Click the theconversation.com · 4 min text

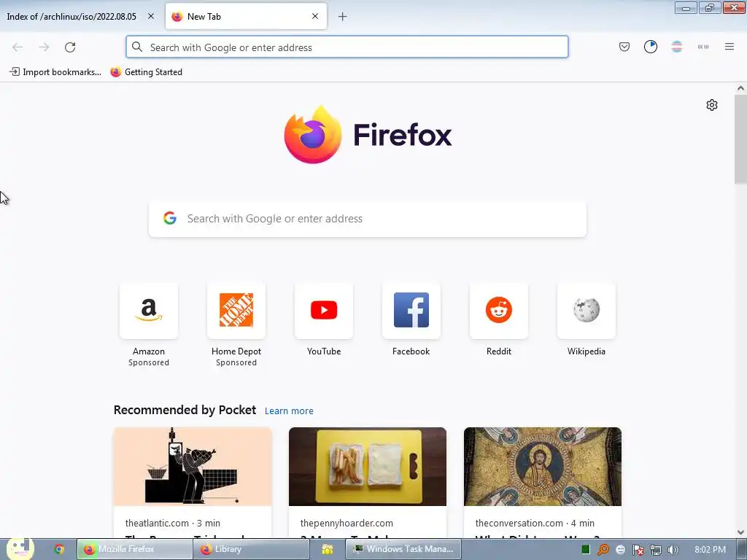535,524
